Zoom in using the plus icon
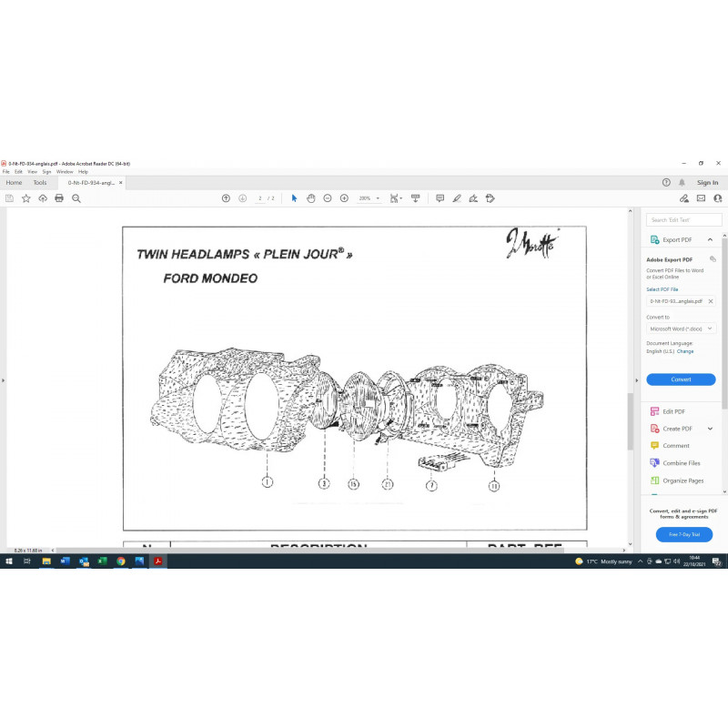The width and height of the screenshot is (728, 728). (x=344, y=198)
